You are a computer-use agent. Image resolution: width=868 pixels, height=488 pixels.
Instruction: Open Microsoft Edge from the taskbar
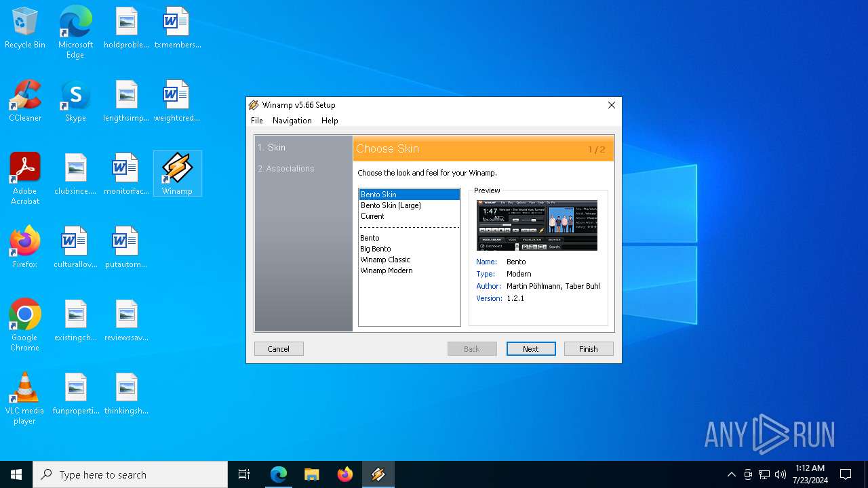pyautogui.click(x=279, y=474)
